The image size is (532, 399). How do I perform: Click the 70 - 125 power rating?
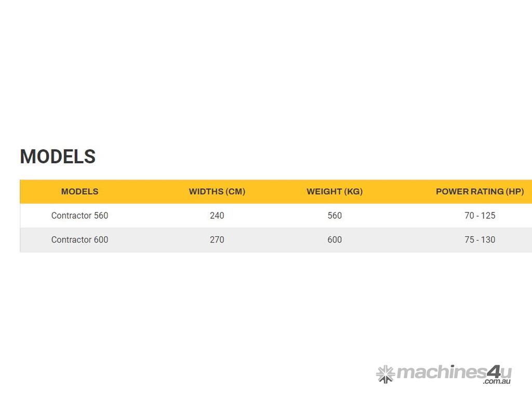(x=480, y=216)
